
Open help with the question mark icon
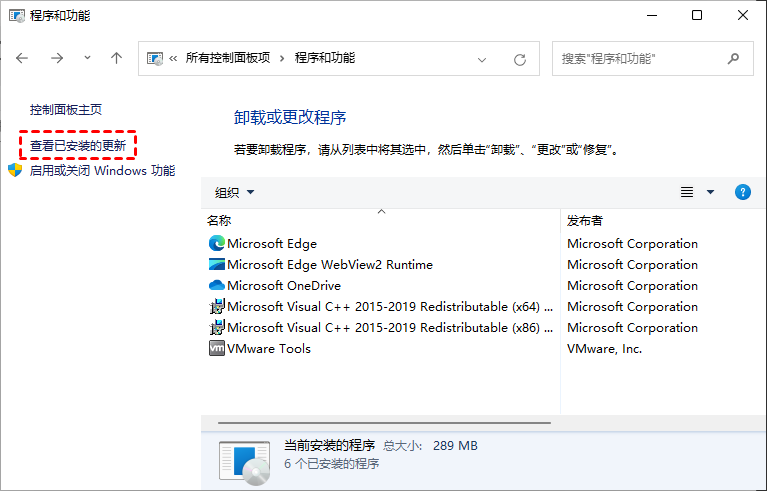pos(743,192)
